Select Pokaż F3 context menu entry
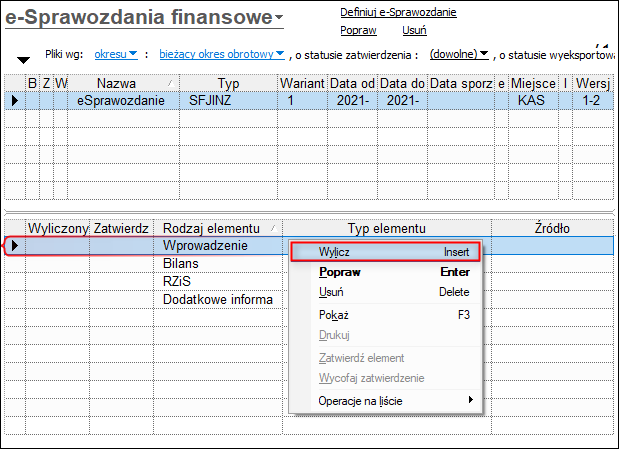This screenshot has height=449, width=619. click(x=385, y=315)
